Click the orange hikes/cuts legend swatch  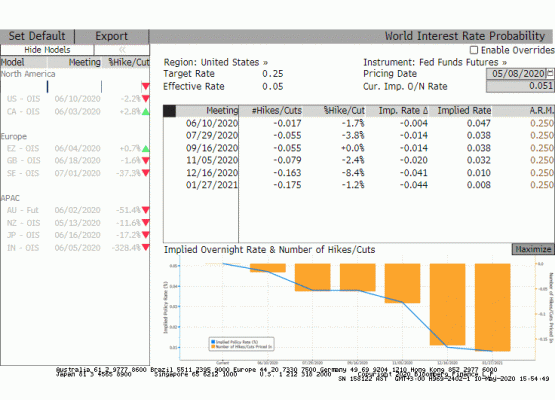pos(213,347)
